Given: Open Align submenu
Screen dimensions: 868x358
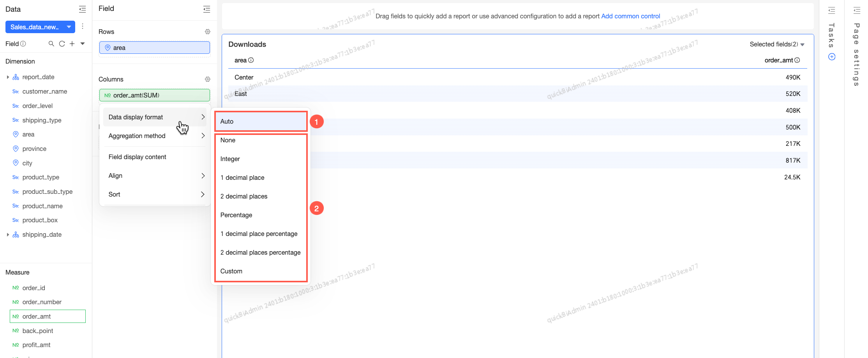Looking at the screenshot, I should [x=155, y=175].
